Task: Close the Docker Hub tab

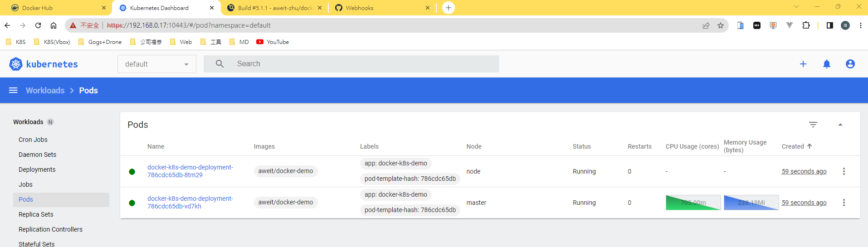Action: click(104, 8)
